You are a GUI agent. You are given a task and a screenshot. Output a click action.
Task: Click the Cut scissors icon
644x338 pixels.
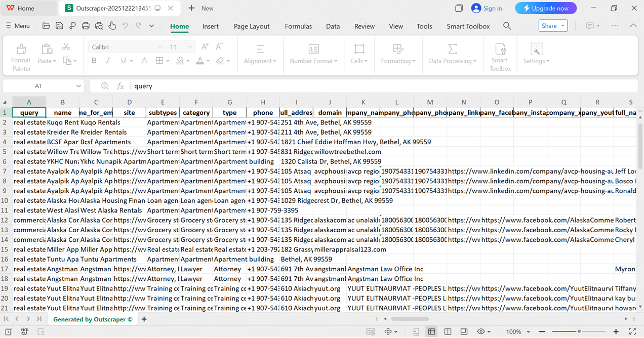coord(66,47)
